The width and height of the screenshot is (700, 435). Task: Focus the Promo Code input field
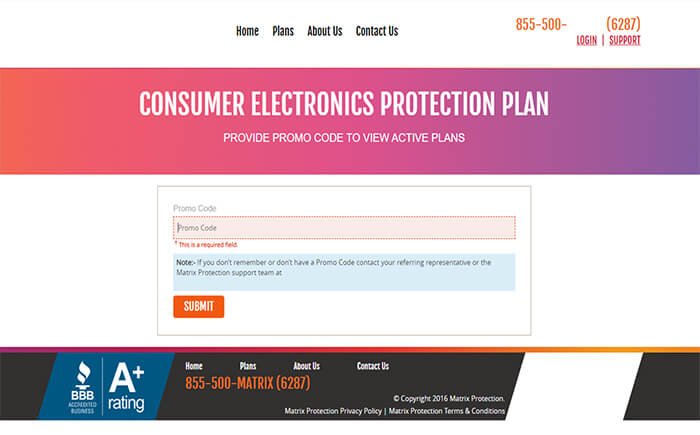[344, 228]
